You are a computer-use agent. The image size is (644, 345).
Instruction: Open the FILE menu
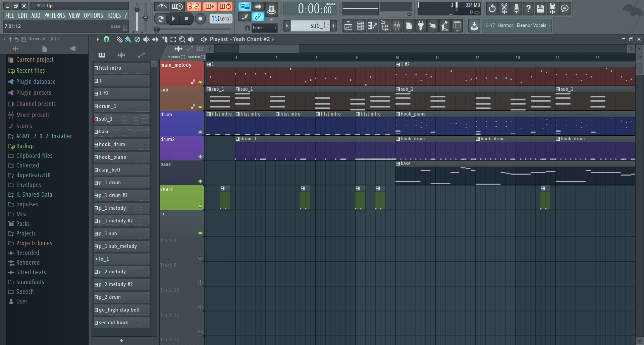coord(10,15)
